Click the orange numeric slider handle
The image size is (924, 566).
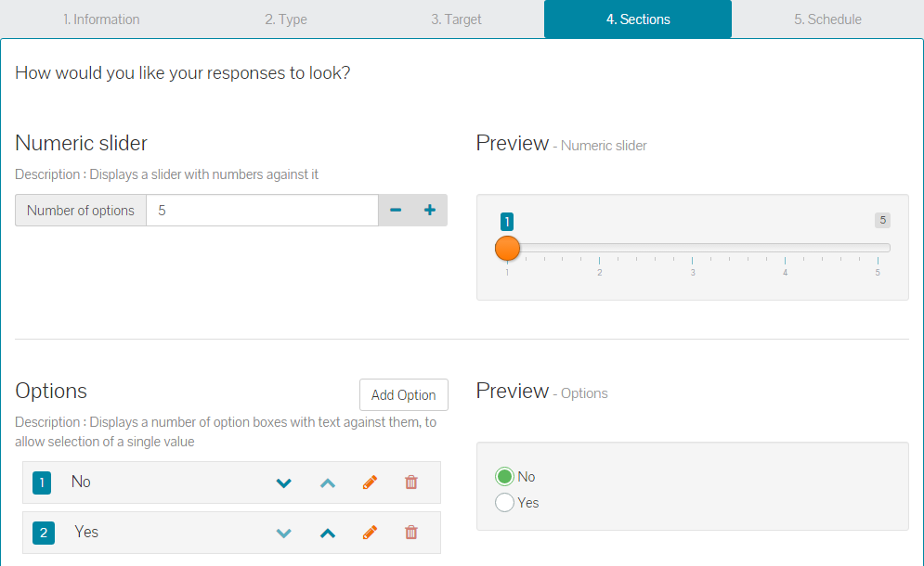(x=507, y=248)
